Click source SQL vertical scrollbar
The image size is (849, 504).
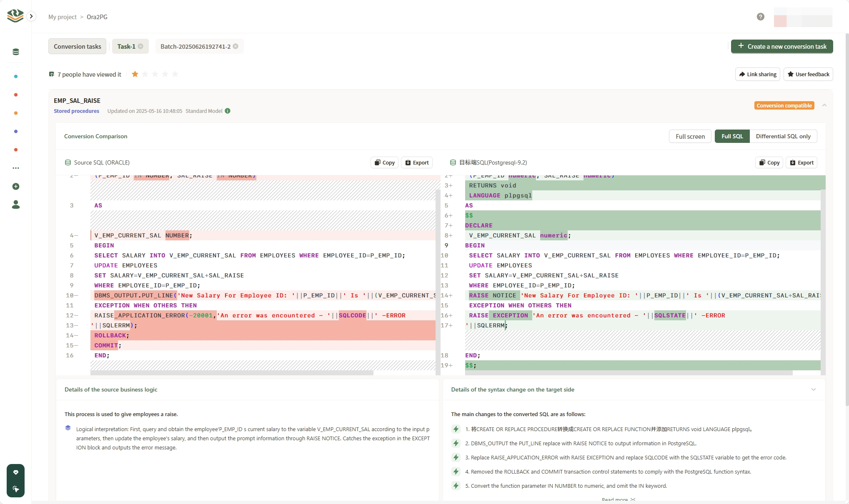click(438, 282)
